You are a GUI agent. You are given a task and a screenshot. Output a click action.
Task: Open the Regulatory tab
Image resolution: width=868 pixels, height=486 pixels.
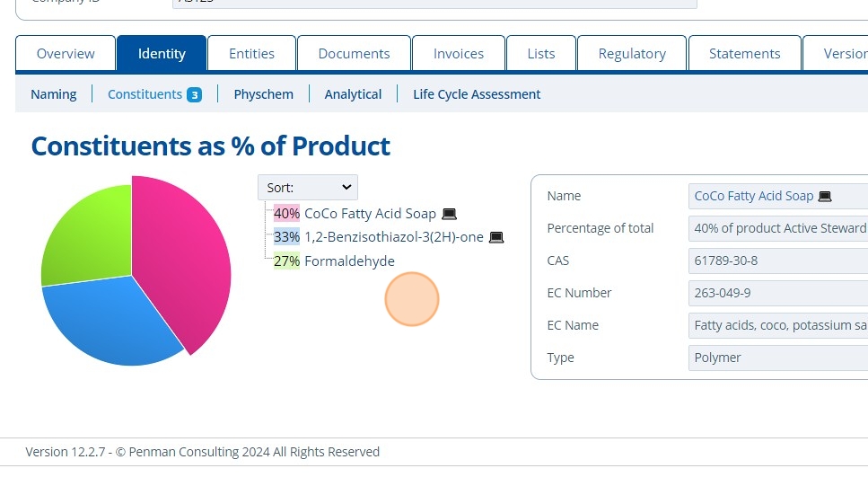(632, 54)
